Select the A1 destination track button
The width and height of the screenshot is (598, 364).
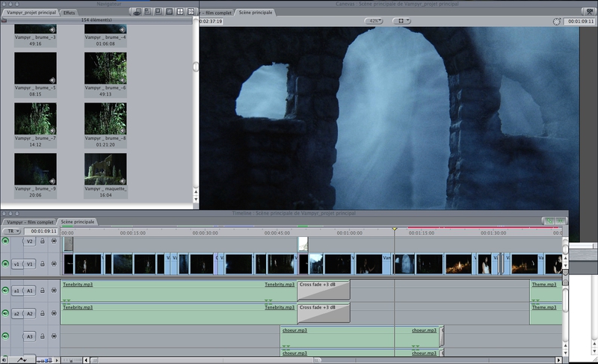pos(29,291)
